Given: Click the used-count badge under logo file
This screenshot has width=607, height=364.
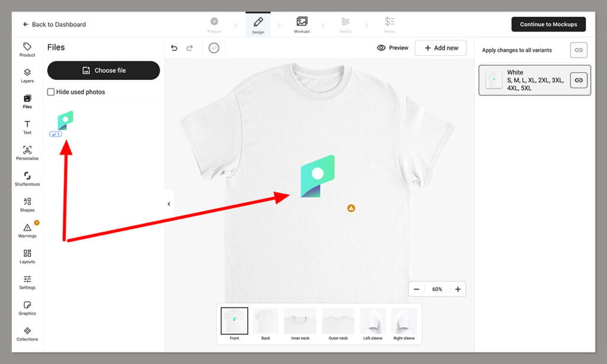Looking at the screenshot, I should point(55,135).
